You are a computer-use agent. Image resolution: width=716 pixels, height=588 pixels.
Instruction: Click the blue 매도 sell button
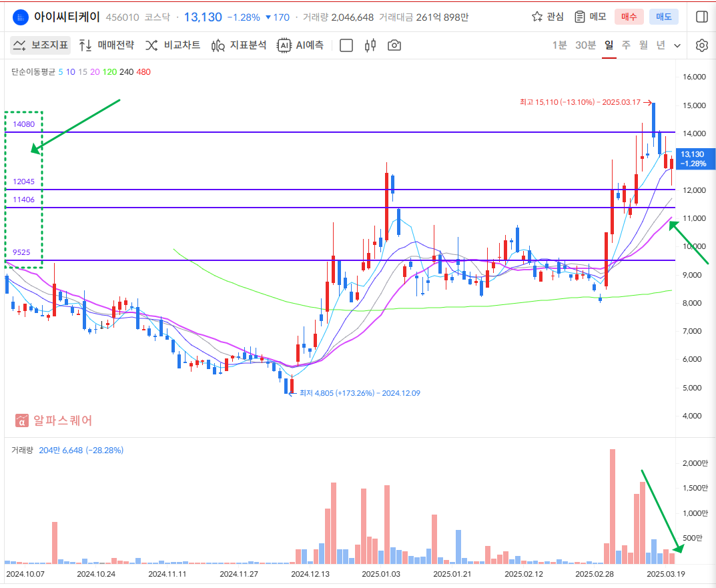point(663,17)
